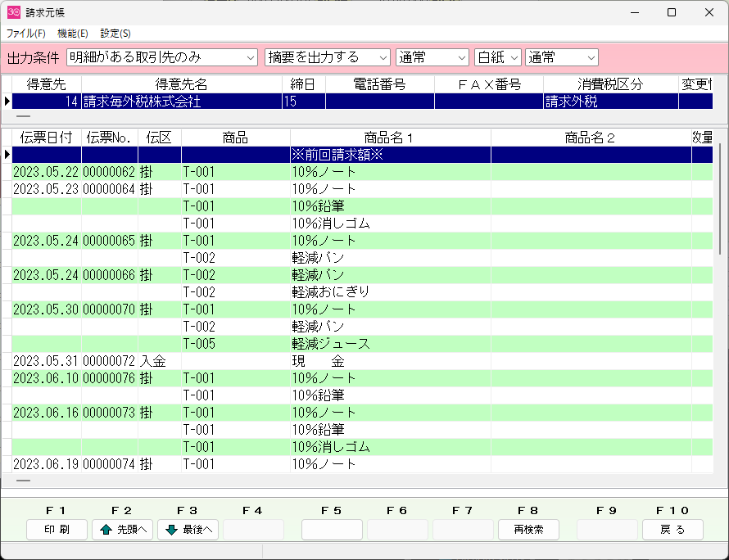Click the 商品名２ column header
This screenshot has width=729, height=560.
[x=591, y=138]
